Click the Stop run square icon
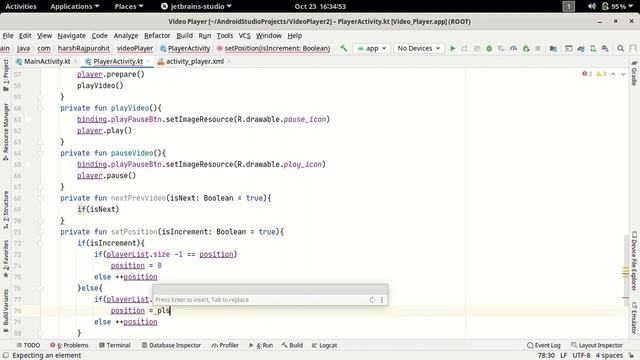This screenshot has height=360, width=640. 538,48
